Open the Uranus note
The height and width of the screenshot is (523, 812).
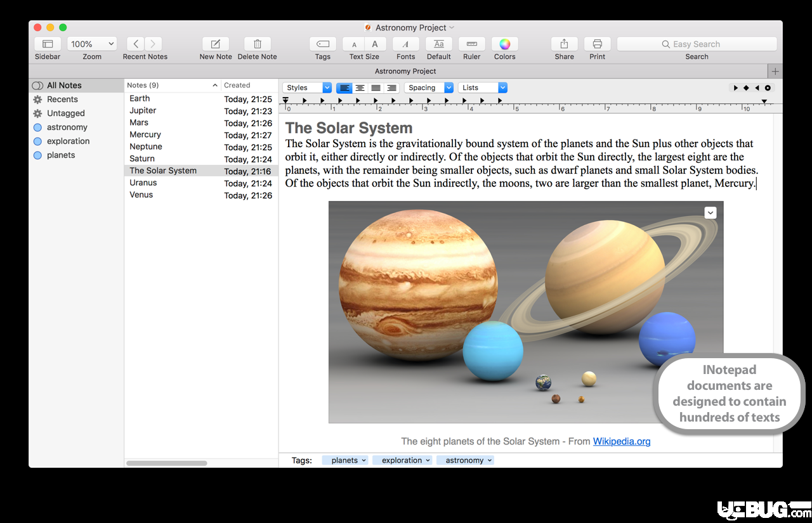[201, 183]
